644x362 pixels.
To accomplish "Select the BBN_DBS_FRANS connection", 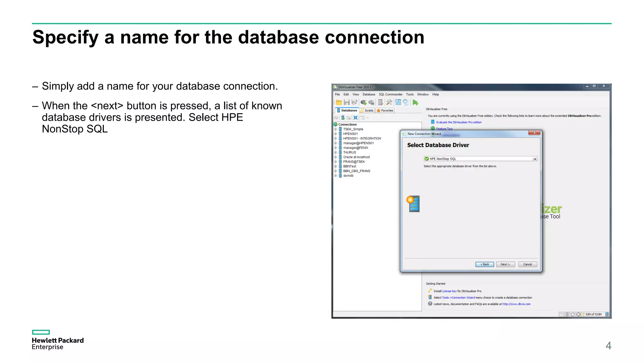I will click(x=356, y=171).
